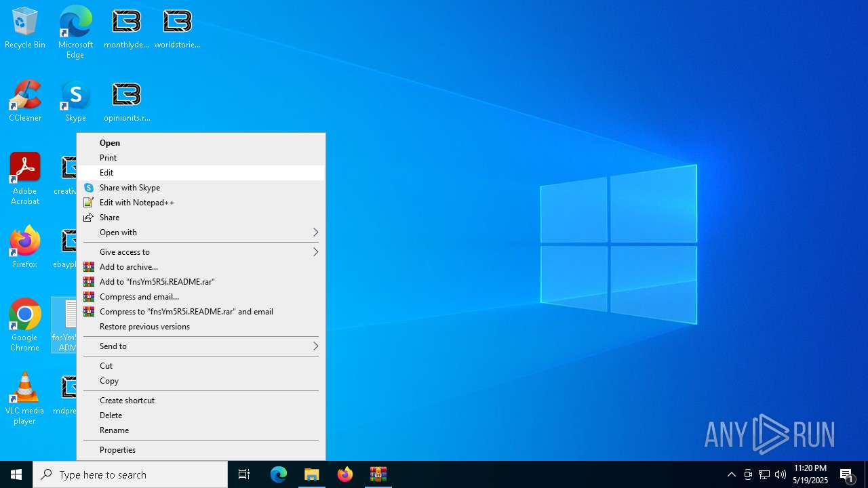Choose Share with Skype in the menu
The image size is (868, 488).
pyautogui.click(x=201, y=188)
